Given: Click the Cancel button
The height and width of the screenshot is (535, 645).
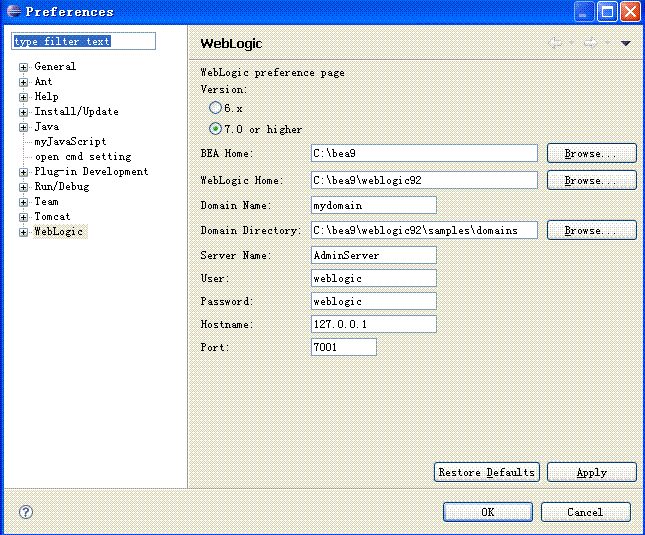Looking at the screenshot, I should tap(585, 512).
